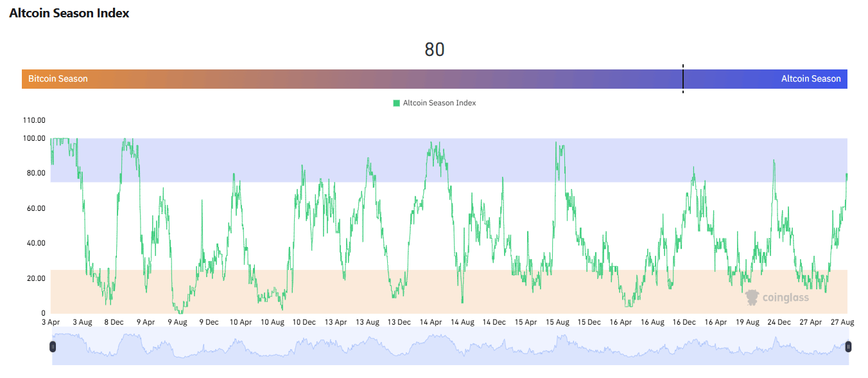Click the 100.00 y-axis label

coord(34,138)
